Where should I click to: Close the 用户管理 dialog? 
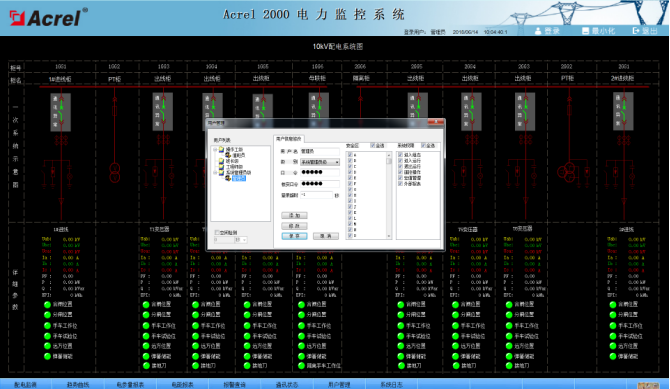(436, 122)
